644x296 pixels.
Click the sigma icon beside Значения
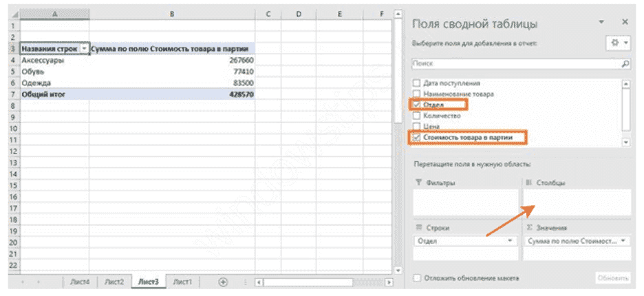pos(529,227)
